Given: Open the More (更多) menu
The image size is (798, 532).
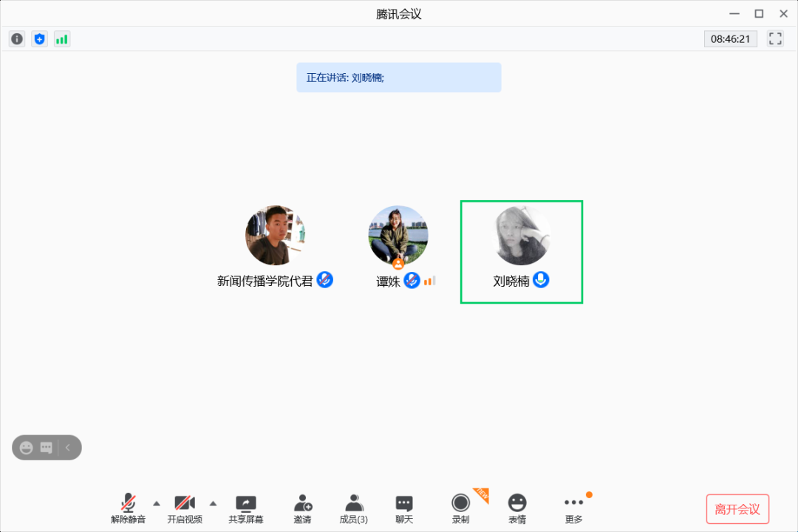Looking at the screenshot, I should 573,508.
